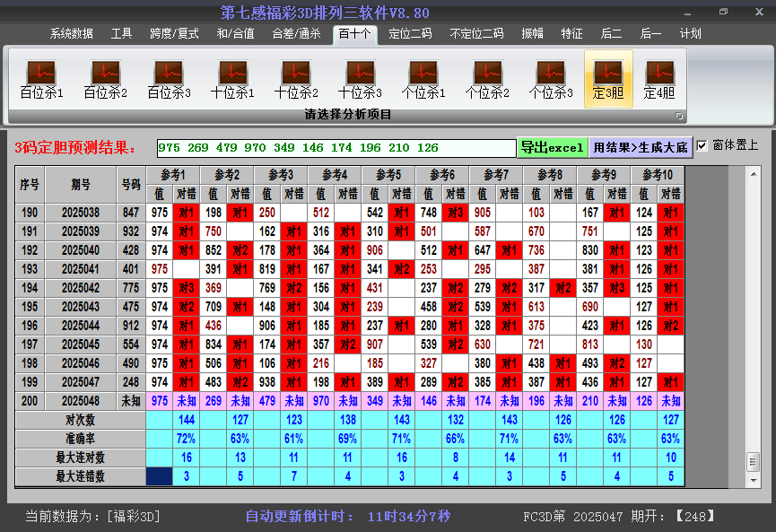
Task: Select the 百位杀2 analysis icon
Action: coord(106,80)
